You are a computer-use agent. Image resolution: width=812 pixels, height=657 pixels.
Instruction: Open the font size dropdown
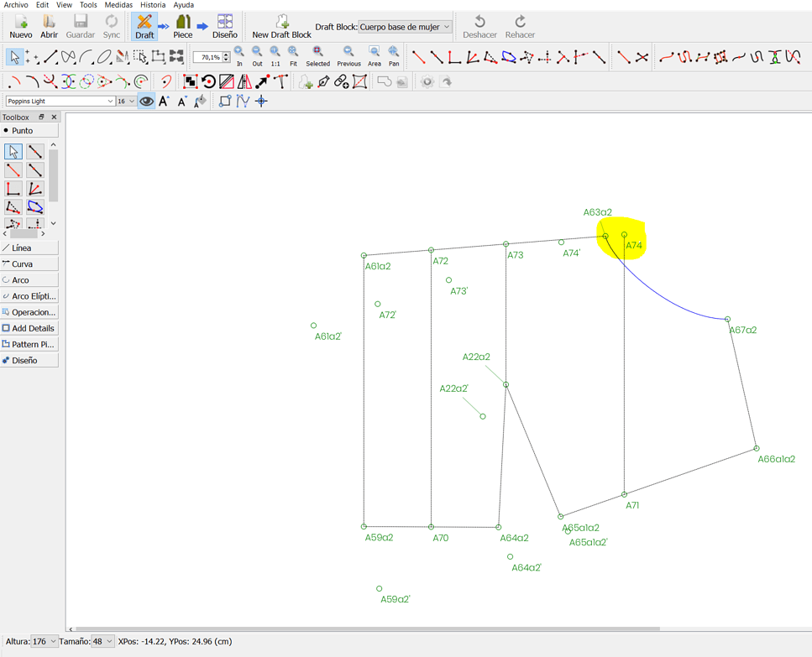[124, 101]
